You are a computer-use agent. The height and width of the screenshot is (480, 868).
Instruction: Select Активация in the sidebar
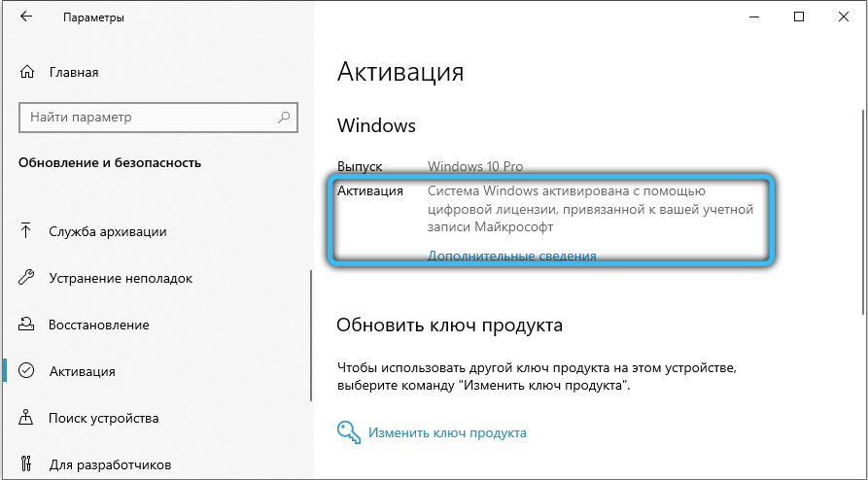pyautogui.click(x=82, y=371)
